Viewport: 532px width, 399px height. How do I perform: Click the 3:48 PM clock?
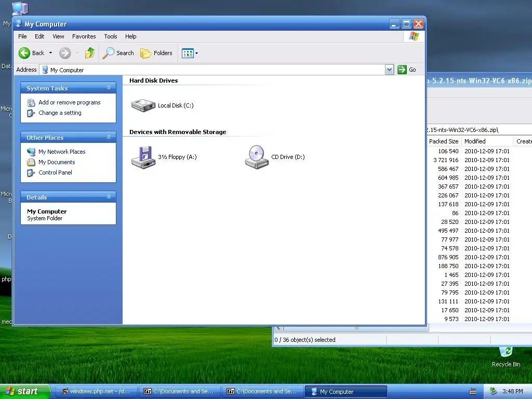pos(512,392)
